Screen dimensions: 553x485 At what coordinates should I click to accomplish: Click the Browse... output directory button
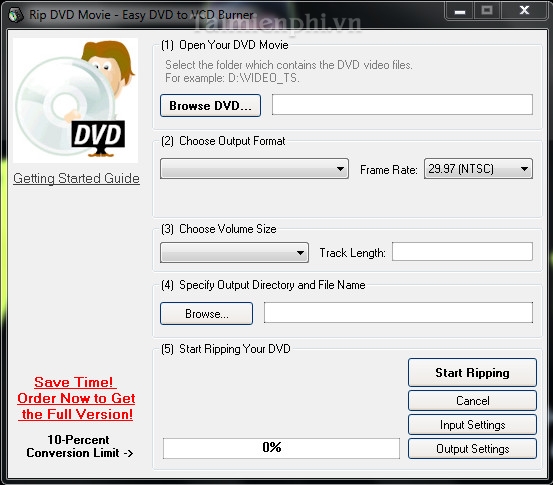(206, 313)
